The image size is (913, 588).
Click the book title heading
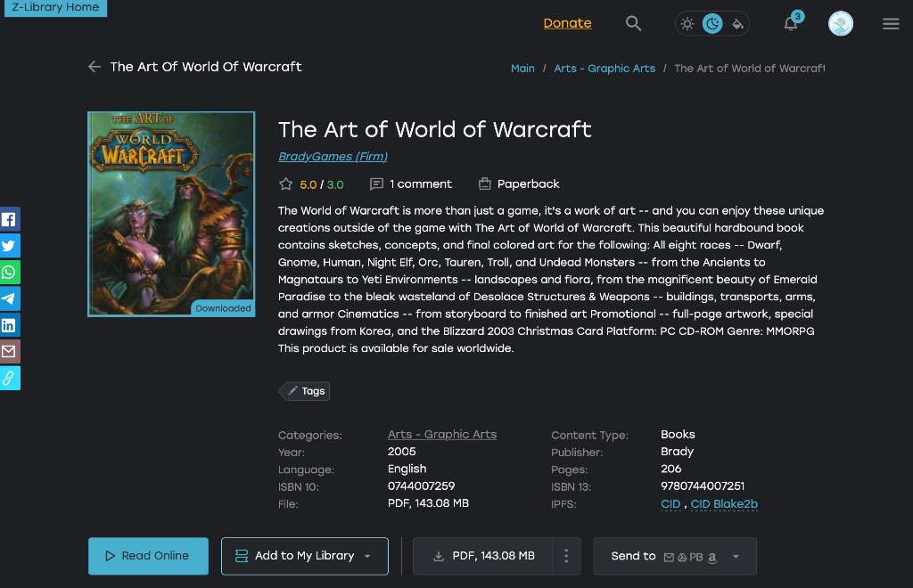tap(434, 130)
